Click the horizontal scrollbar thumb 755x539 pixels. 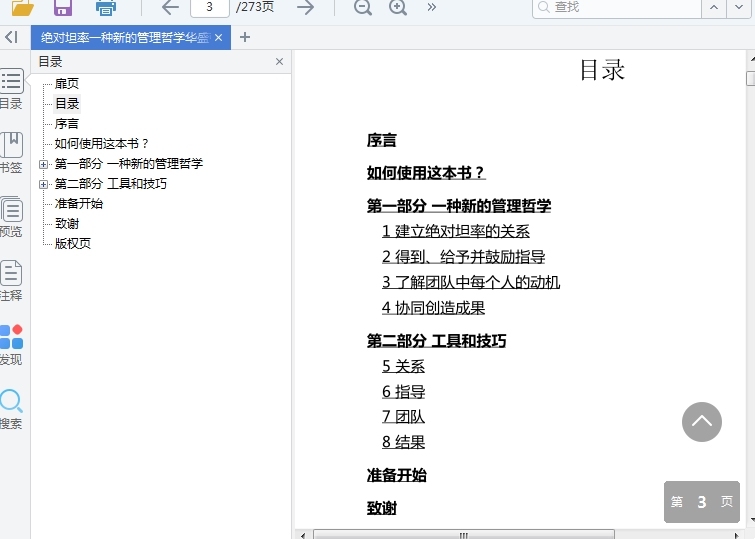464,535
